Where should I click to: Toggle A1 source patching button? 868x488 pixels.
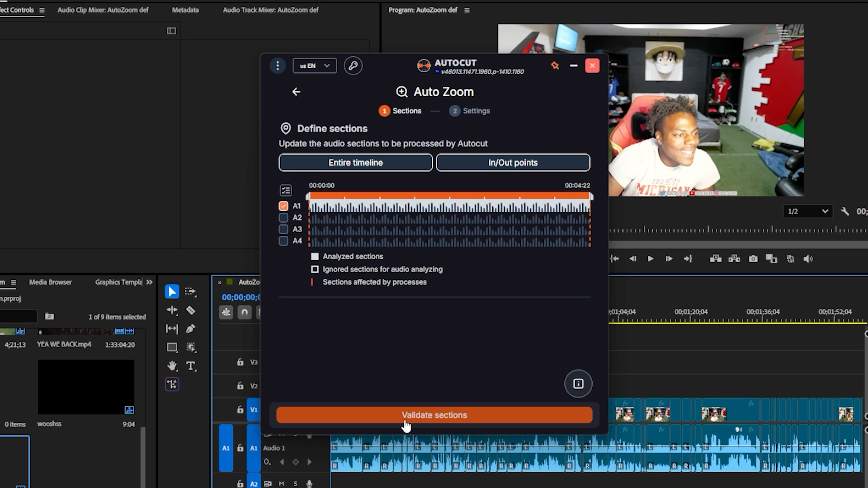226,448
